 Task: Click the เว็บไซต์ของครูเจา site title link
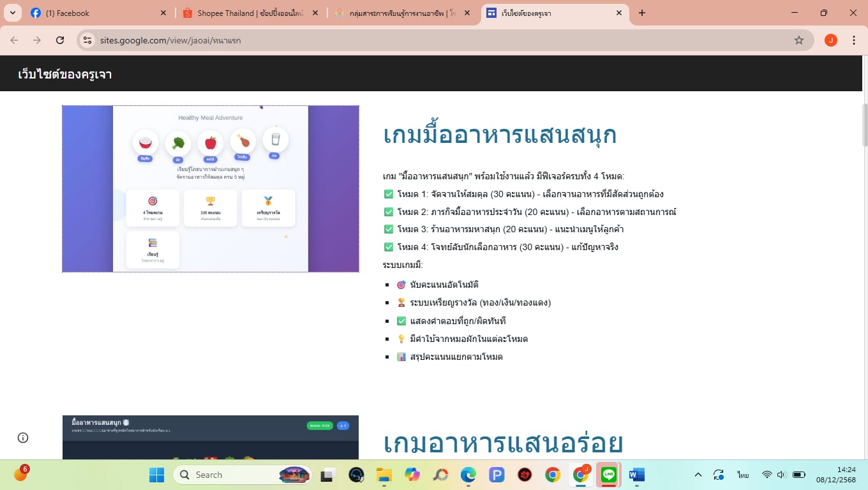tap(65, 74)
